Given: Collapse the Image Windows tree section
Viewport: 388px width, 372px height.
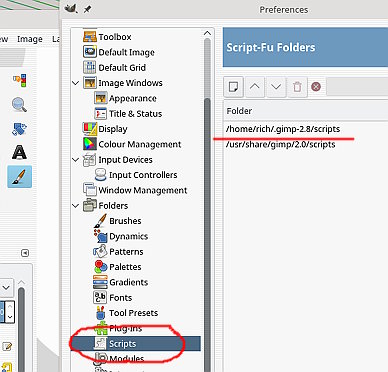Looking at the screenshot, I should coord(76,83).
